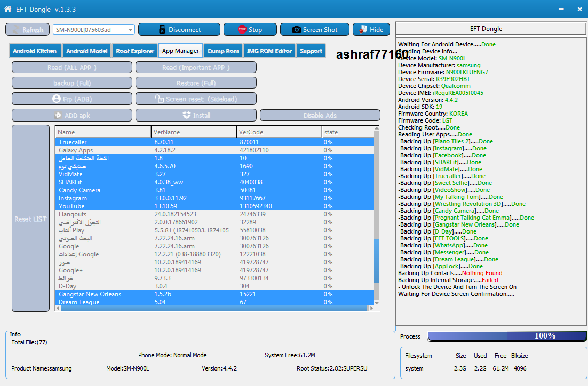Click the Root Status 2.82:SUPERSU text
Image resolution: width=588 pixels, height=386 pixels.
tap(332, 368)
